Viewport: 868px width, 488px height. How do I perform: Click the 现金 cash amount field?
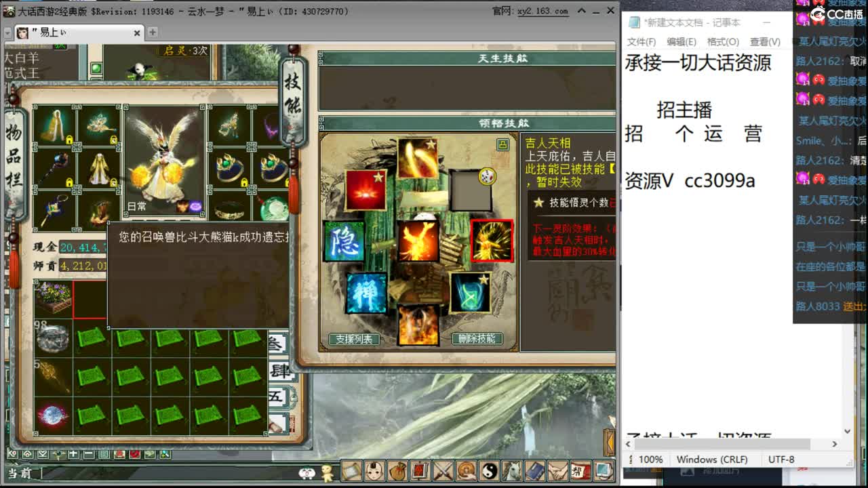click(x=83, y=247)
